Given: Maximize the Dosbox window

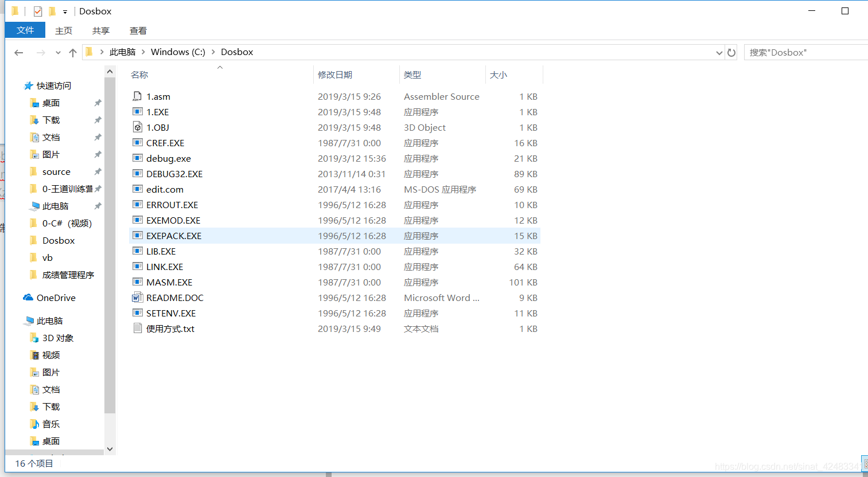Looking at the screenshot, I should click(845, 11).
